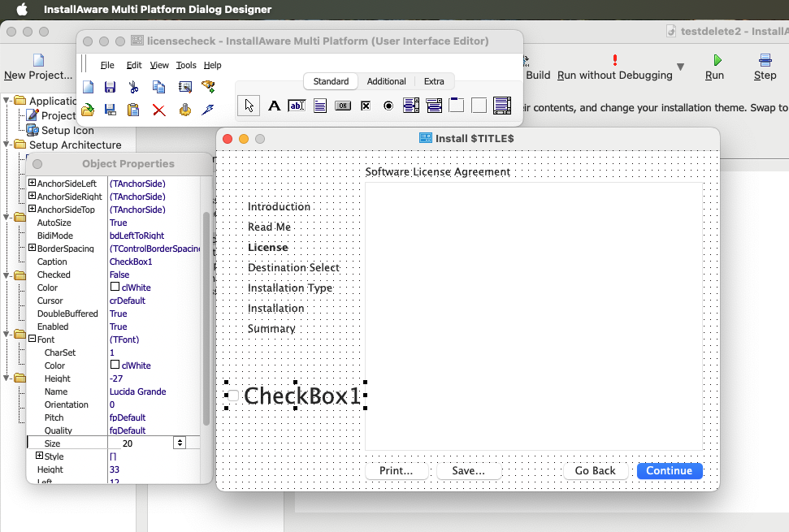789x532 pixels.
Task: Open the Help menu
Action: 212,65
